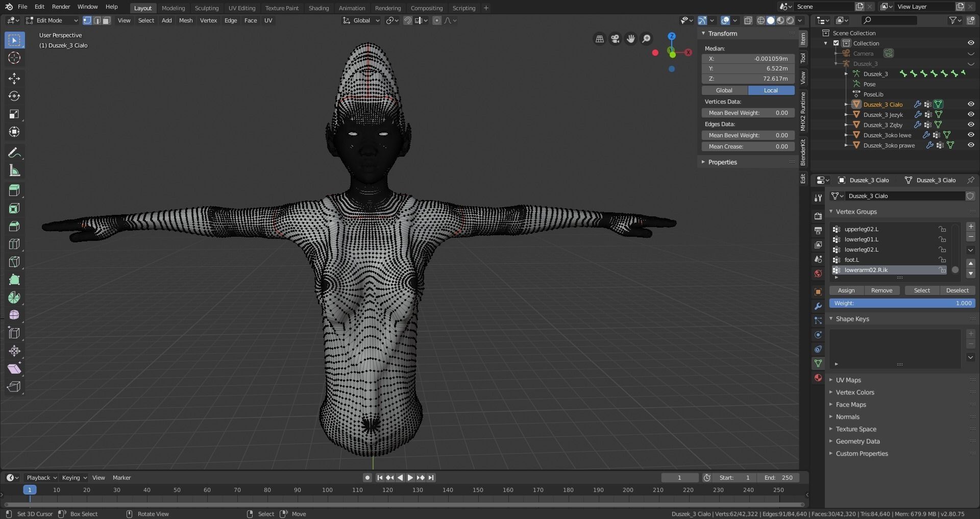Select the Bevel tool

[x=14, y=226]
